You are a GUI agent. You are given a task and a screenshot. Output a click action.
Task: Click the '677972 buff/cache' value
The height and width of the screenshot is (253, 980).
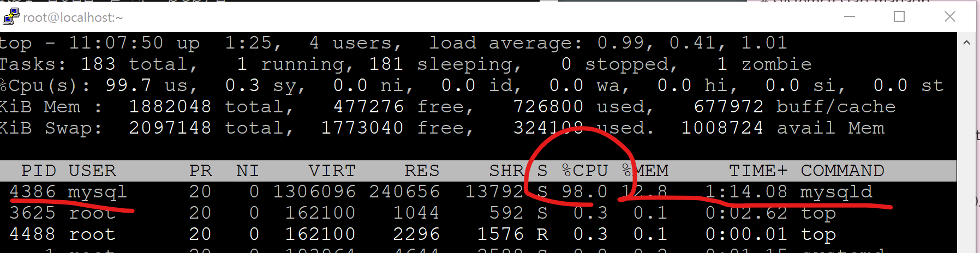794,107
